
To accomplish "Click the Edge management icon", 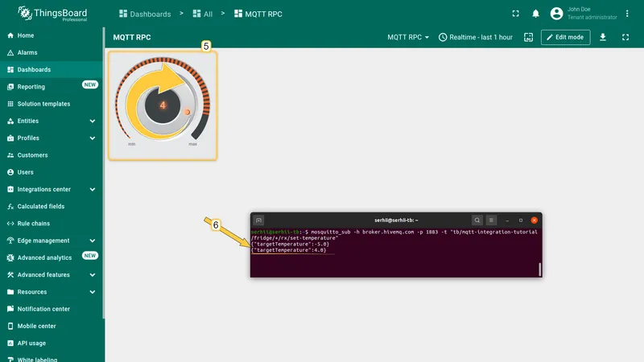I will coord(10,241).
